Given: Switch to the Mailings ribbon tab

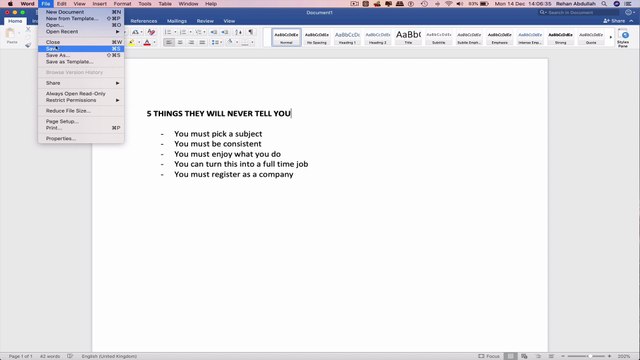Looking at the screenshot, I should pos(177,21).
